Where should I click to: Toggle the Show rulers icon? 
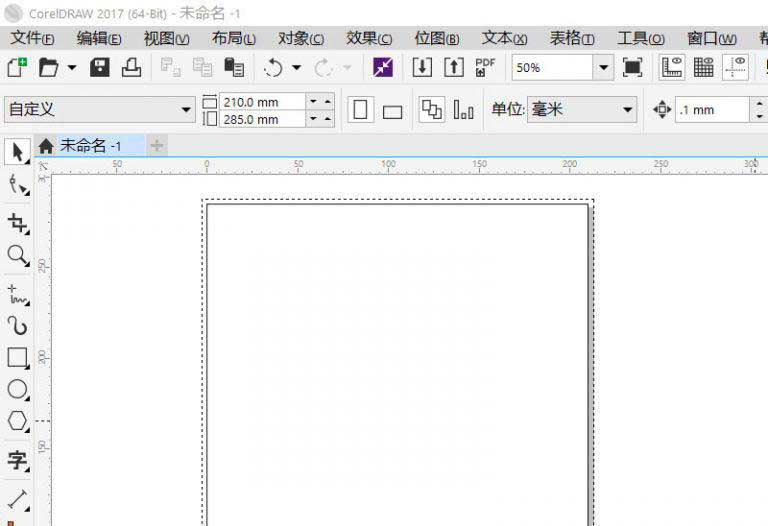672,68
